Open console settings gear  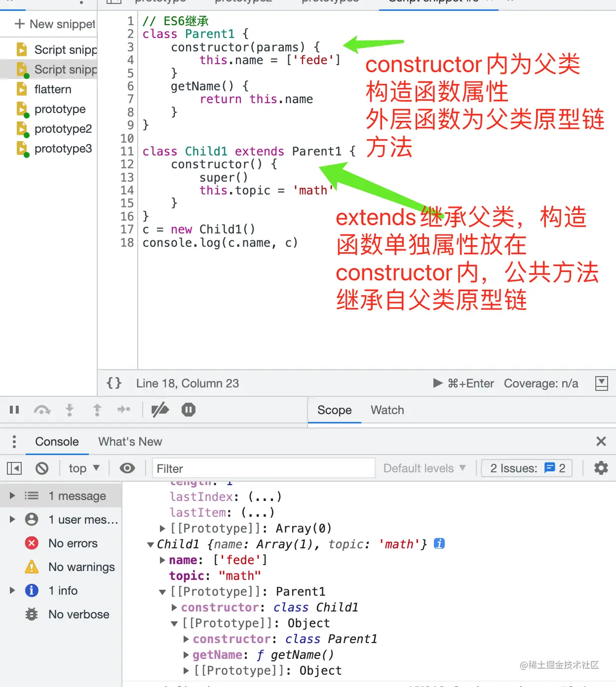coord(601,468)
